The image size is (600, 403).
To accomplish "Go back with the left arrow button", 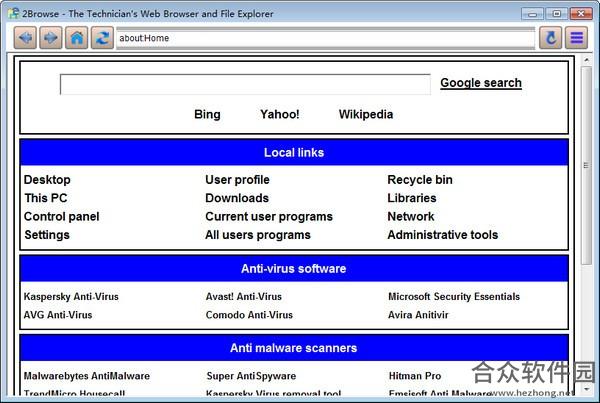I will pyautogui.click(x=25, y=38).
